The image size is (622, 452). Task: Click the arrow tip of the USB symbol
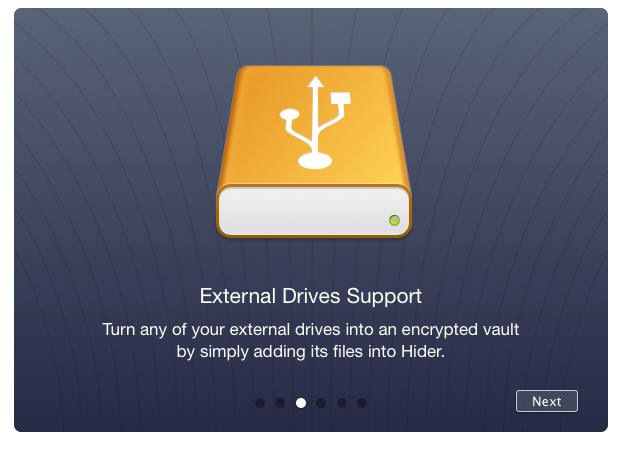(x=316, y=81)
